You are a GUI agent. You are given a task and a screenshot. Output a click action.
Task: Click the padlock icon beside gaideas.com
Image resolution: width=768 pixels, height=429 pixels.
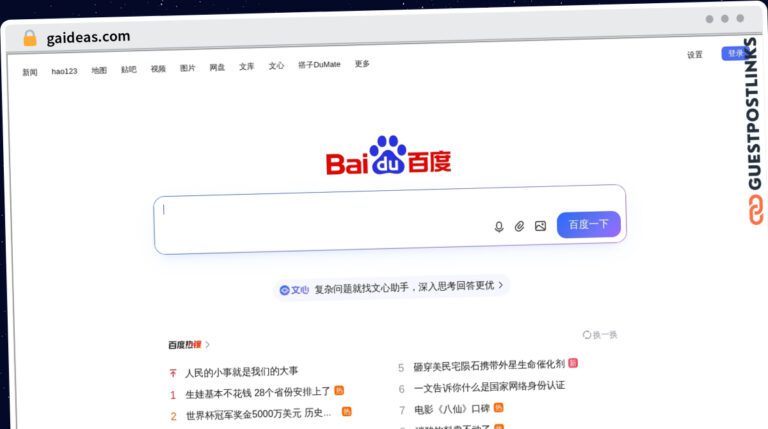coord(30,38)
